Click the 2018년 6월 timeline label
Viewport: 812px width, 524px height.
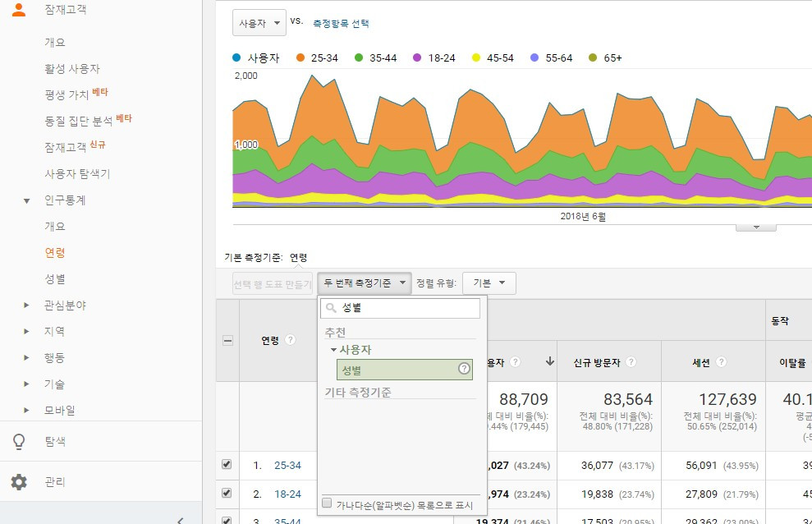coord(583,217)
